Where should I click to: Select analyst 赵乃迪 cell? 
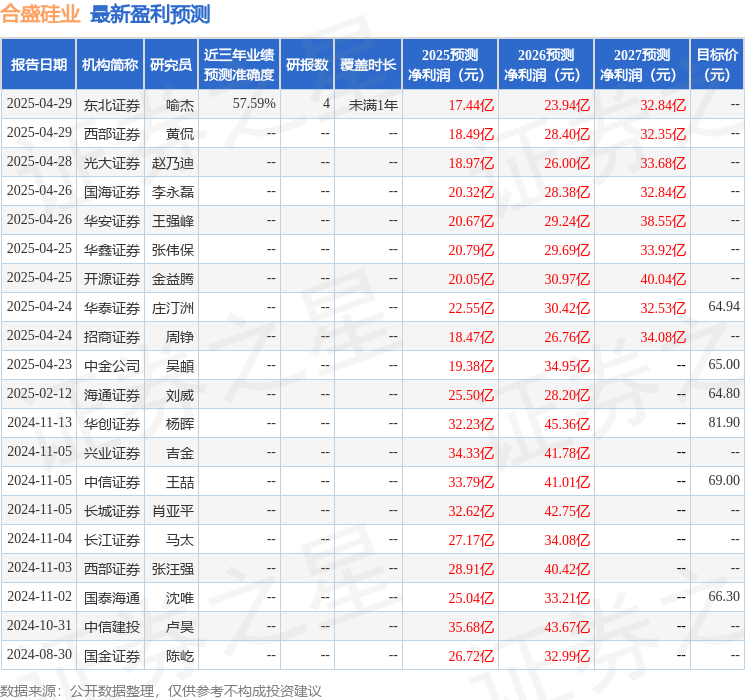(173, 163)
